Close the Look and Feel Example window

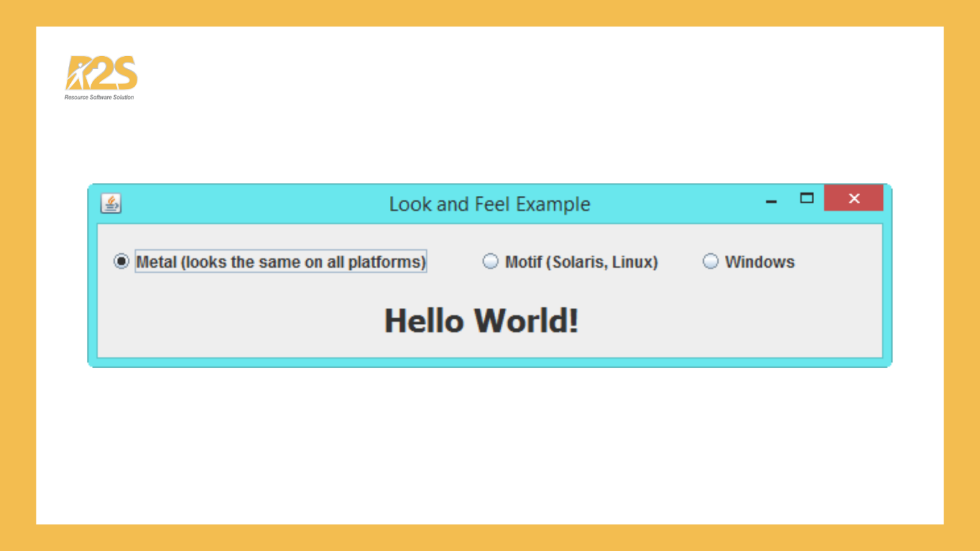pyautogui.click(x=854, y=198)
